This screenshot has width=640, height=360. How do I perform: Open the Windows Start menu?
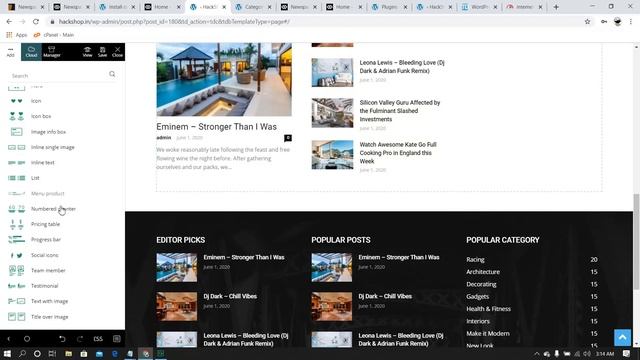click(x=7, y=353)
